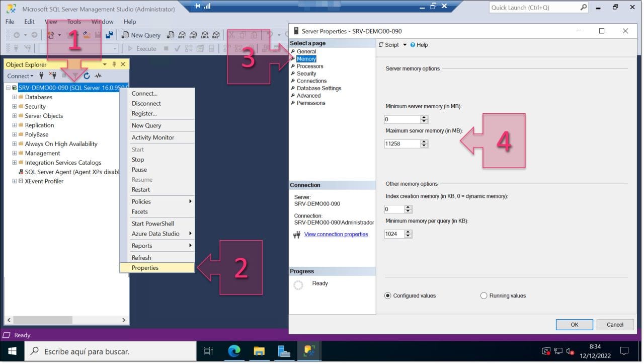644x364 pixels.
Task: Expand Always On High Availability folder
Action: coord(14,144)
